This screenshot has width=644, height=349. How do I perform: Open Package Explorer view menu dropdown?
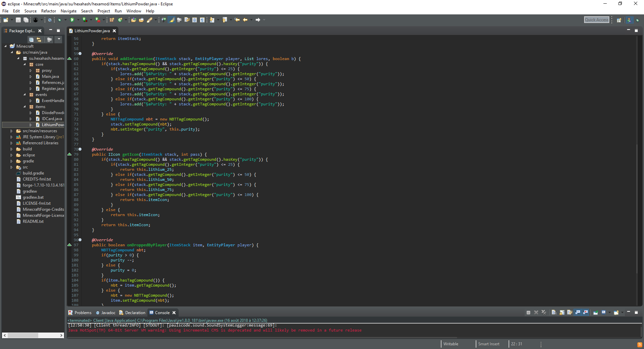click(59, 40)
